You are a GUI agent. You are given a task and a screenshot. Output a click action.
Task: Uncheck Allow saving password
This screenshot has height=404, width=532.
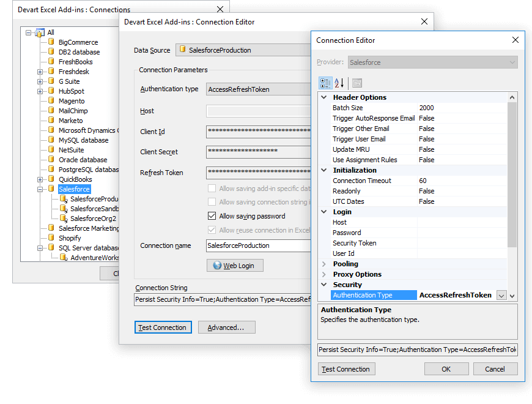tap(211, 215)
